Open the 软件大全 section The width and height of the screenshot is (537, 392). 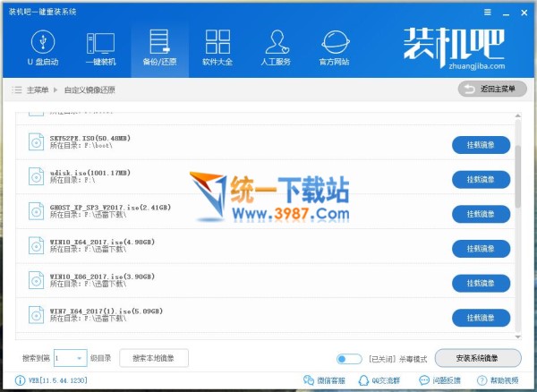217,48
